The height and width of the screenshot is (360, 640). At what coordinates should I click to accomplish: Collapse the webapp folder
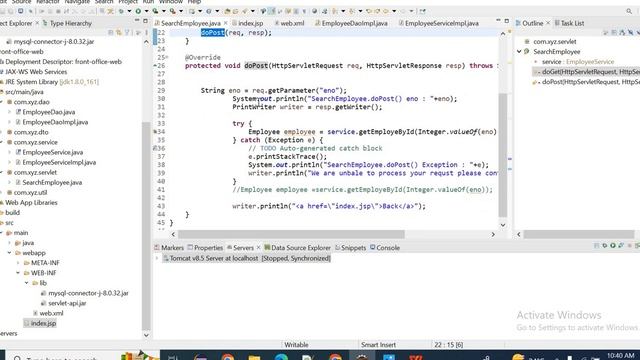pos(9,253)
